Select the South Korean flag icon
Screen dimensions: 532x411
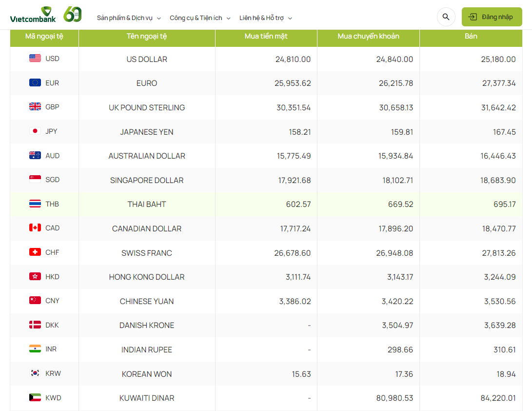[x=35, y=373]
